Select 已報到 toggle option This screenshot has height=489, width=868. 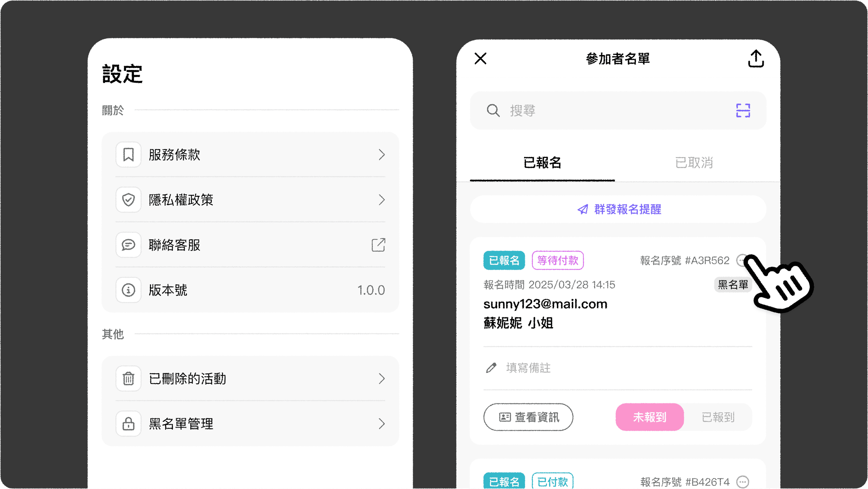718,417
